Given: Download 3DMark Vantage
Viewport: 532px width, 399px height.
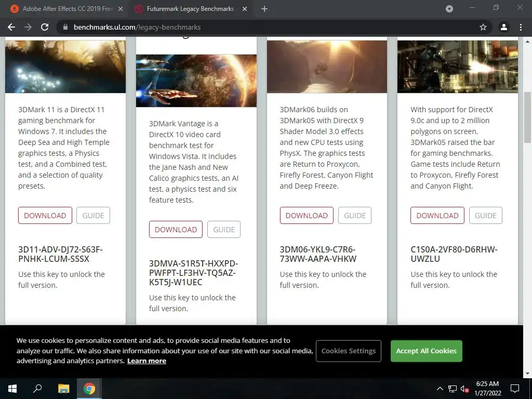Looking at the screenshot, I should pyautogui.click(x=176, y=229).
